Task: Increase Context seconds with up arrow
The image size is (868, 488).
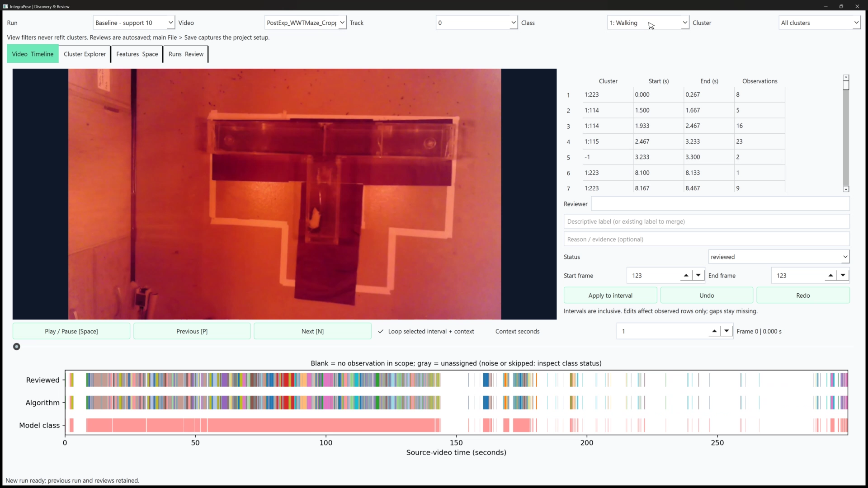Action: click(714, 331)
